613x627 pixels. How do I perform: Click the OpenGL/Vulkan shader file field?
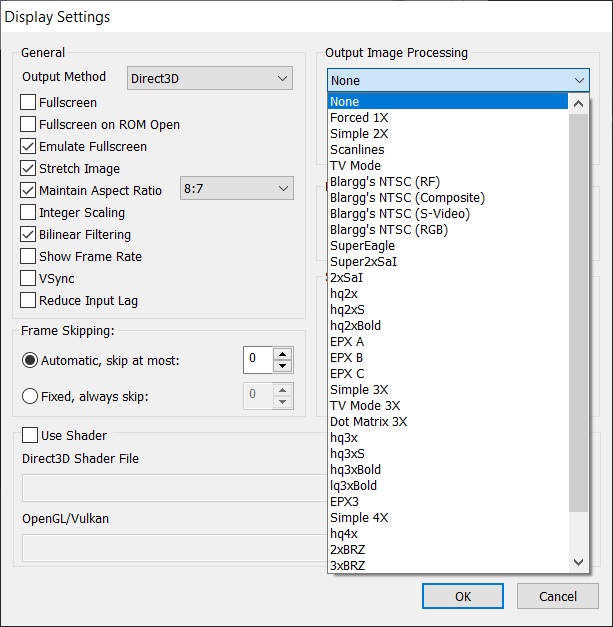coord(175,548)
